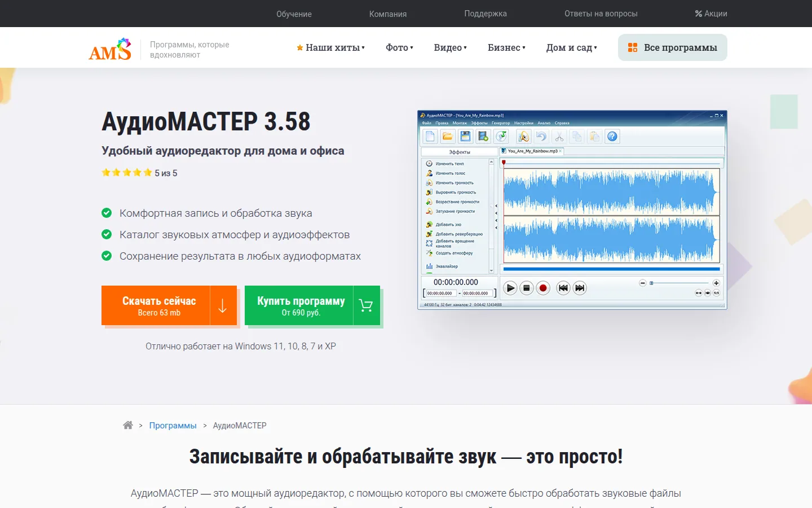Click the blue progress bar under waveform

click(612, 269)
